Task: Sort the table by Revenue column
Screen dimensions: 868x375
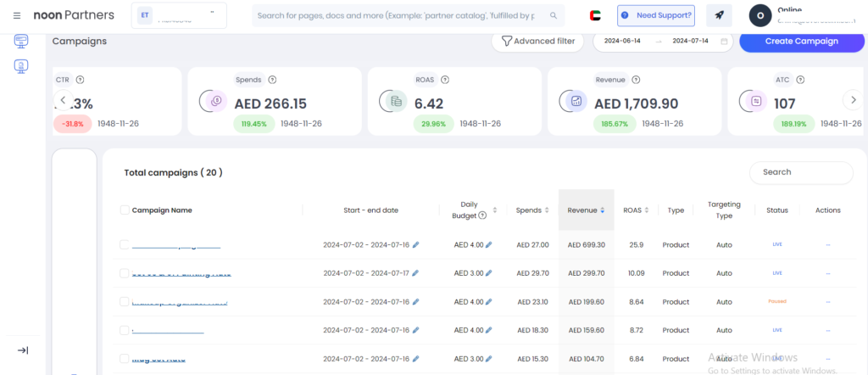Action: pyautogui.click(x=587, y=210)
